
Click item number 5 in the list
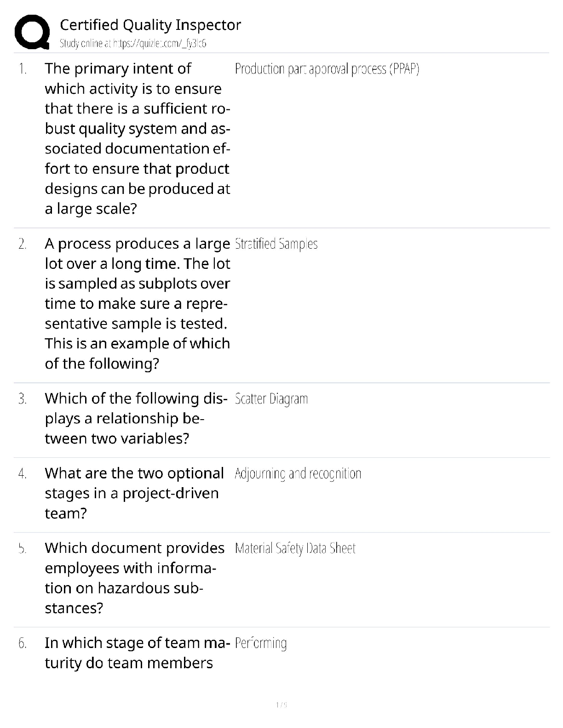[23, 549]
